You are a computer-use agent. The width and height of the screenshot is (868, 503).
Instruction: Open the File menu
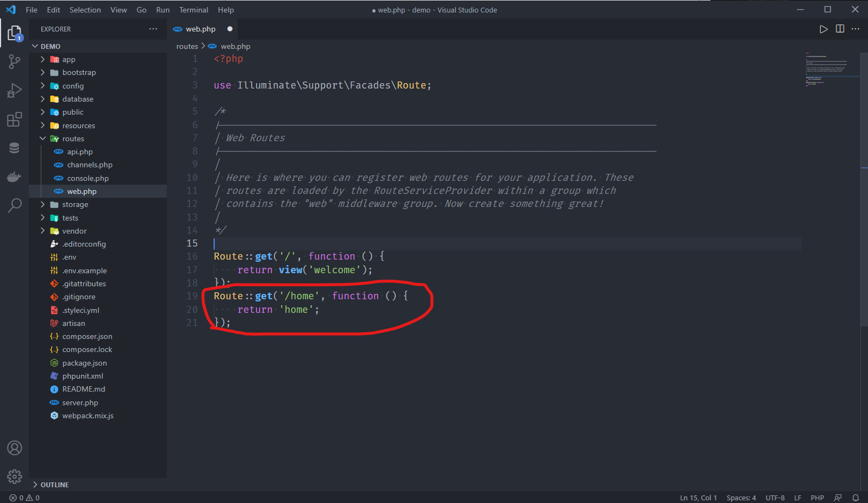coord(32,10)
